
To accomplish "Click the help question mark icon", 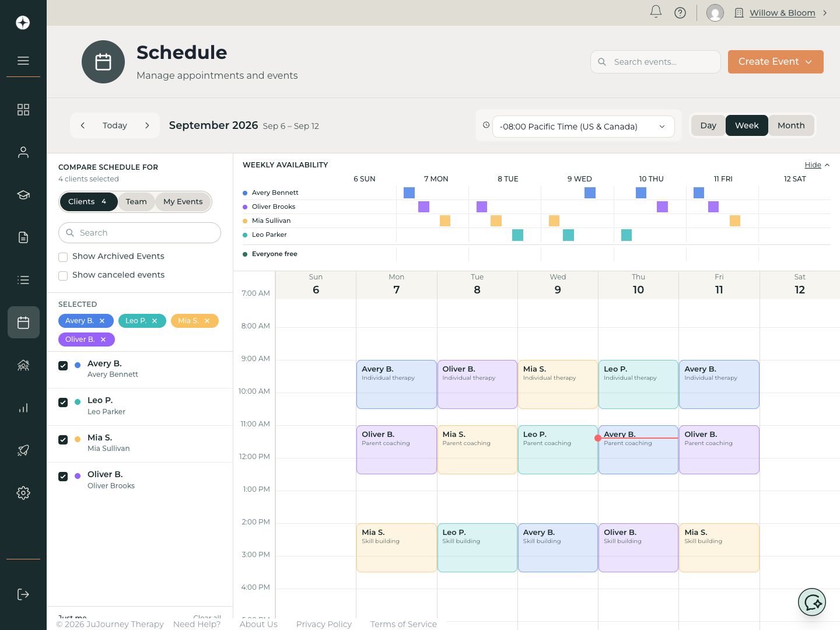I will (680, 13).
